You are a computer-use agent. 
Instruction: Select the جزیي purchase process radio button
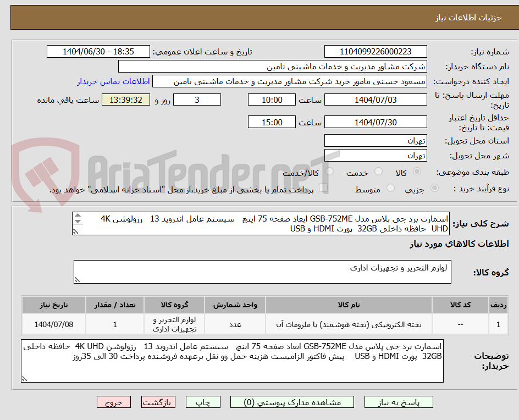435,188
